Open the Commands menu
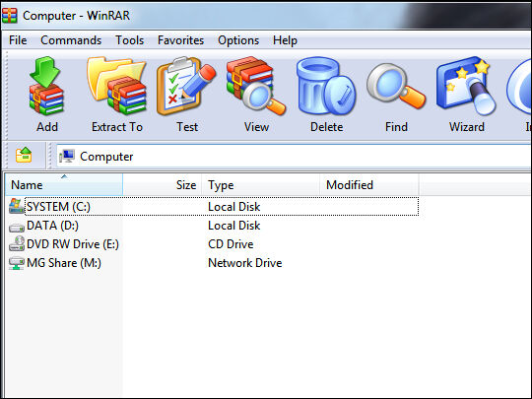This screenshot has height=399, width=532. pos(71,40)
